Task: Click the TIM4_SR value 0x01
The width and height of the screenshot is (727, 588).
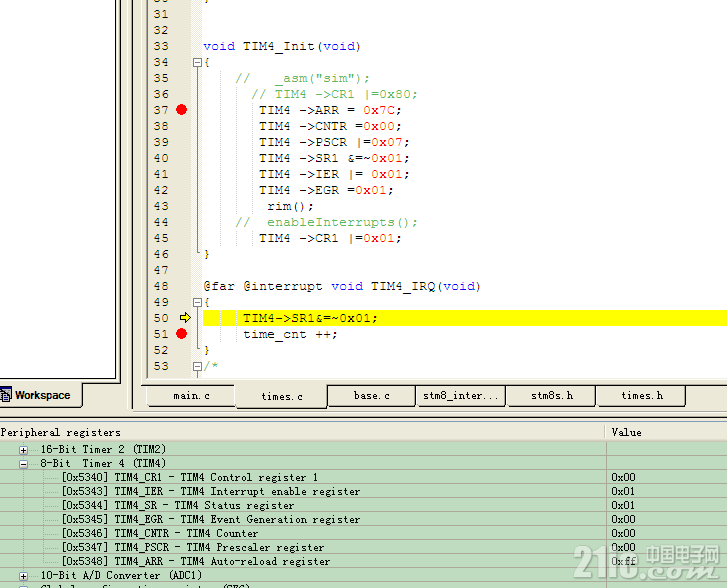Action: coord(623,505)
